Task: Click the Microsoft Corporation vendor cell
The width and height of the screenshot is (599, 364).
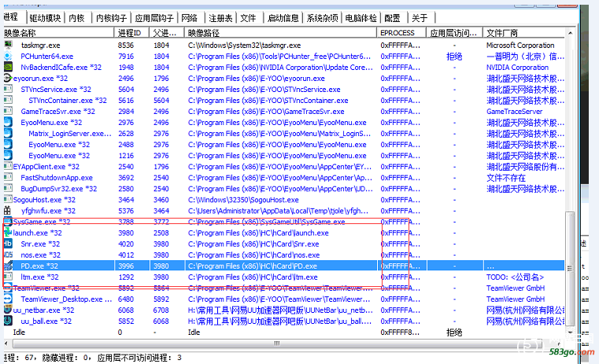Action: [520, 45]
